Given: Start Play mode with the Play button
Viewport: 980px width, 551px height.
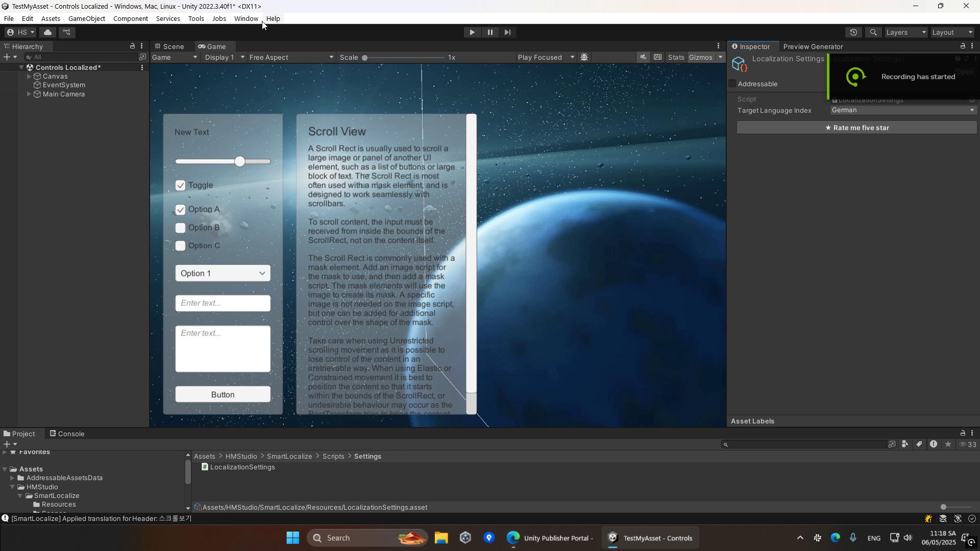Looking at the screenshot, I should [x=472, y=32].
